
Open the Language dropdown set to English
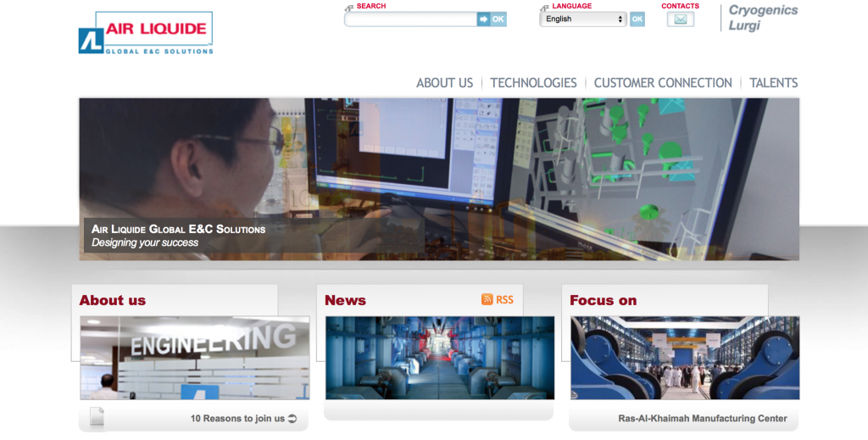pos(583,19)
